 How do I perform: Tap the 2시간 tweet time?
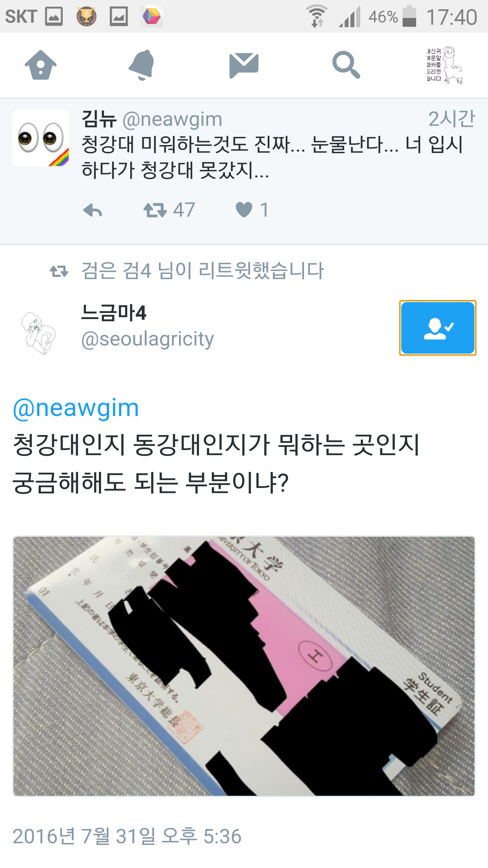(x=452, y=119)
